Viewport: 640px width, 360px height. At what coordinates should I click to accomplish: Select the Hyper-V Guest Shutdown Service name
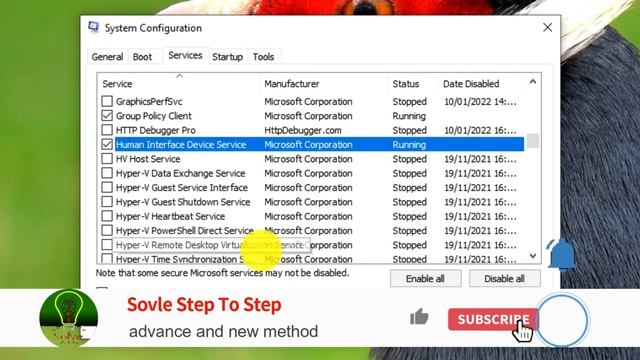pos(183,202)
